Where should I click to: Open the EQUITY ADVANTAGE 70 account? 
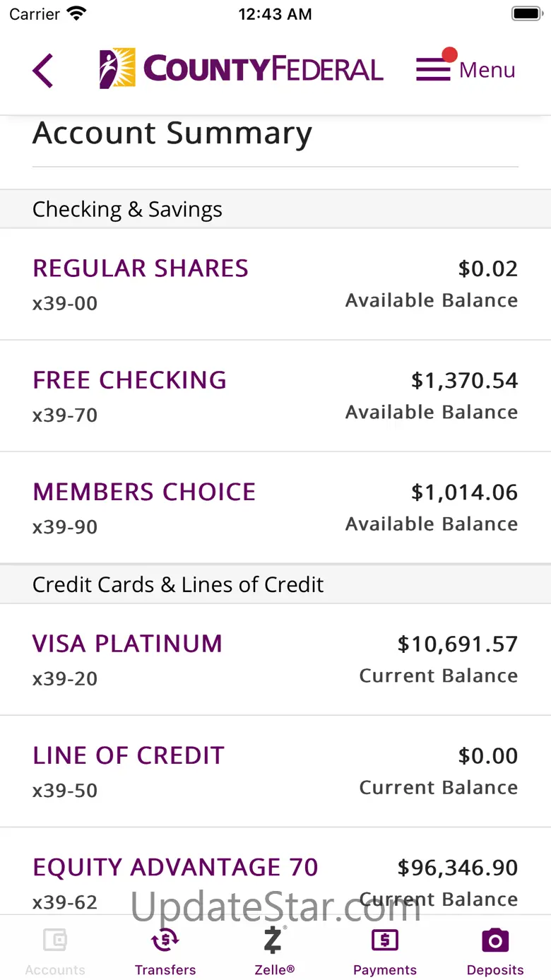tap(175, 867)
